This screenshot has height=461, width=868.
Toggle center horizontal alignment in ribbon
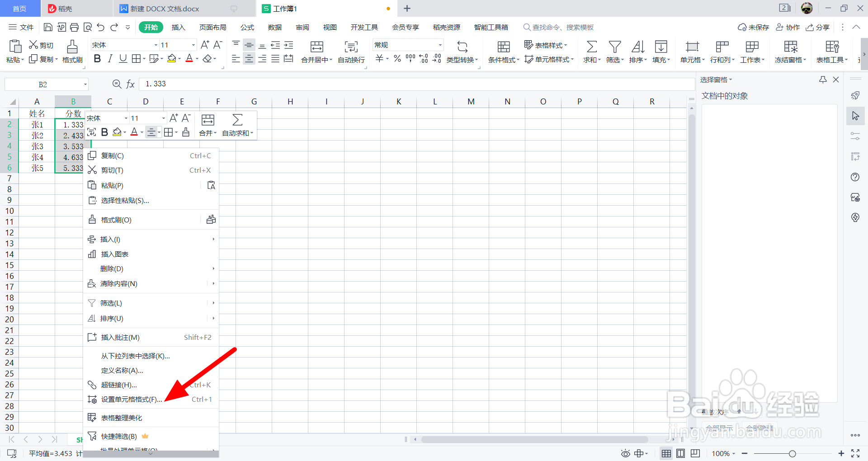pos(249,59)
